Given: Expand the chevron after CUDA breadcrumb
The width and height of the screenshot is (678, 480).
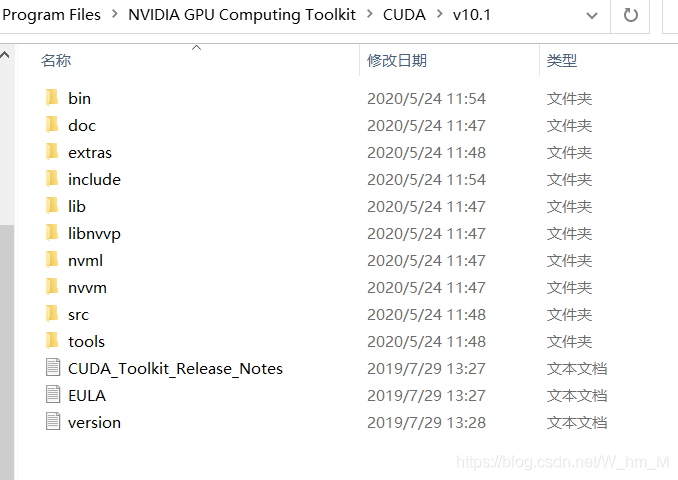Looking at the screenshot, I should 440,14.
